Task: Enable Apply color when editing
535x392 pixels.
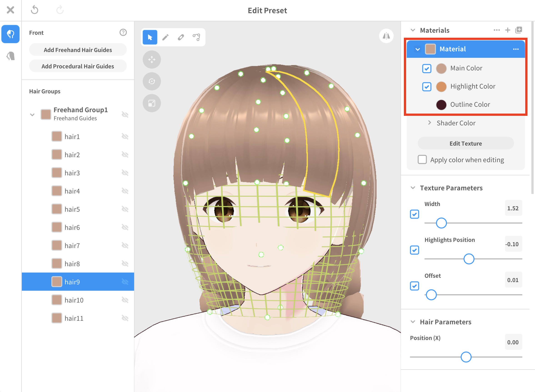Action: tap(422, 159)
